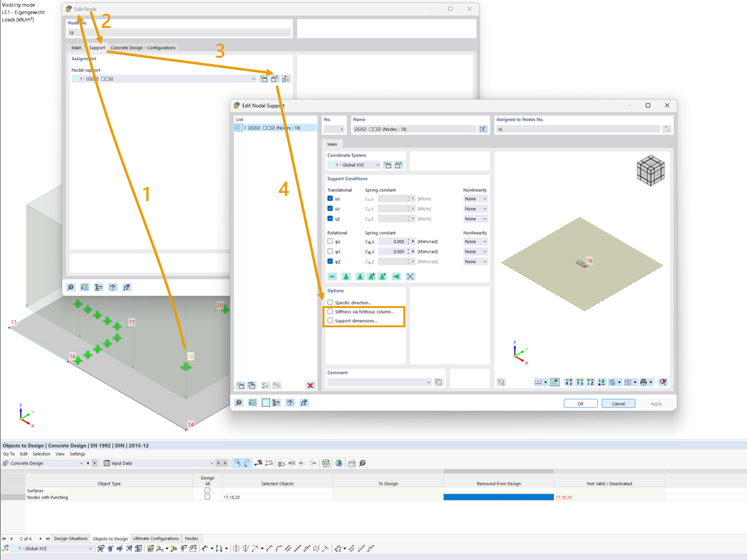The width and height of the screenshot is (747, 560).
Task: Check the Support dimensions option
Action: click(330, 320)
